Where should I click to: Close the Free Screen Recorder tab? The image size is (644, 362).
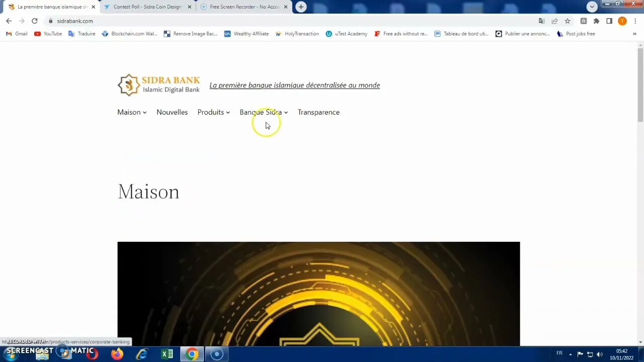click(286, 7)
